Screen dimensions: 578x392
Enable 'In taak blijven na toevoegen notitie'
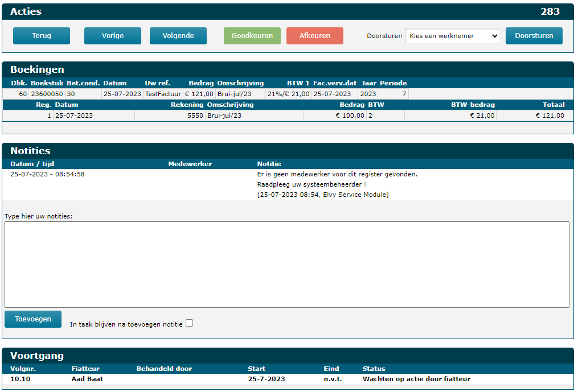[x=190, y=323]
